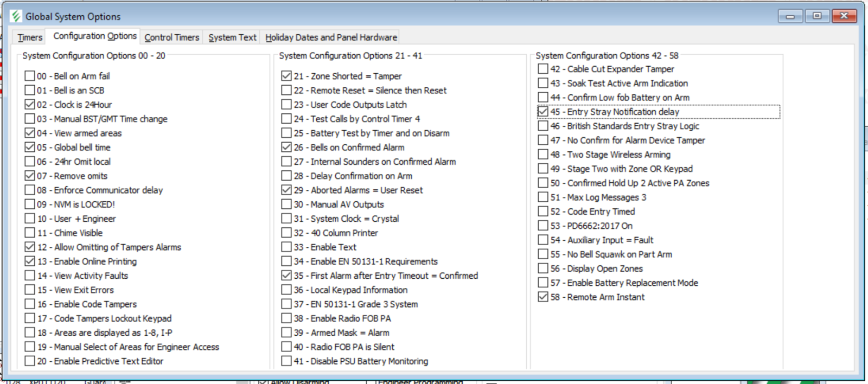Close the Global System Options window
The image size is (868, 384).
point(844,16)
